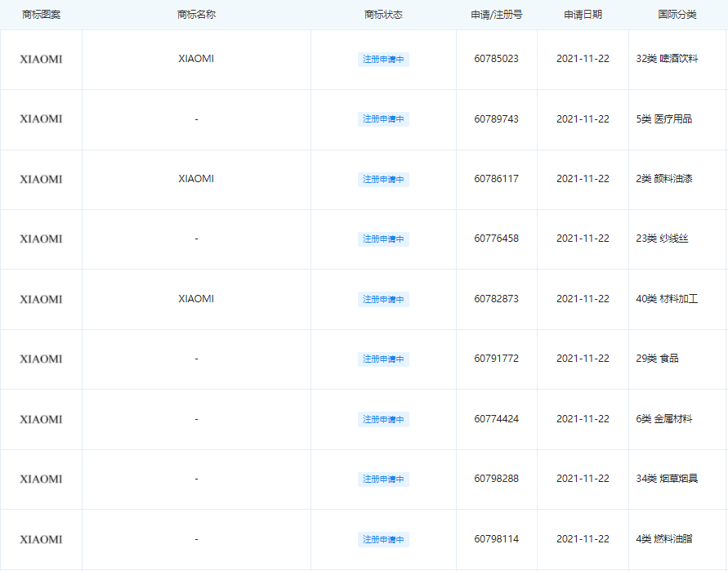Viewport: 728px width, 571px height.
Task: Click 注册申请中 status tag for 60785023
Action: coord(383,60)
